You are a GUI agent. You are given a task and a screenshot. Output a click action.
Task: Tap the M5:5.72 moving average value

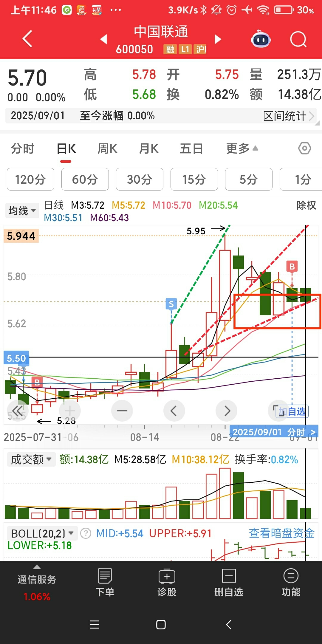coord(129,205)
